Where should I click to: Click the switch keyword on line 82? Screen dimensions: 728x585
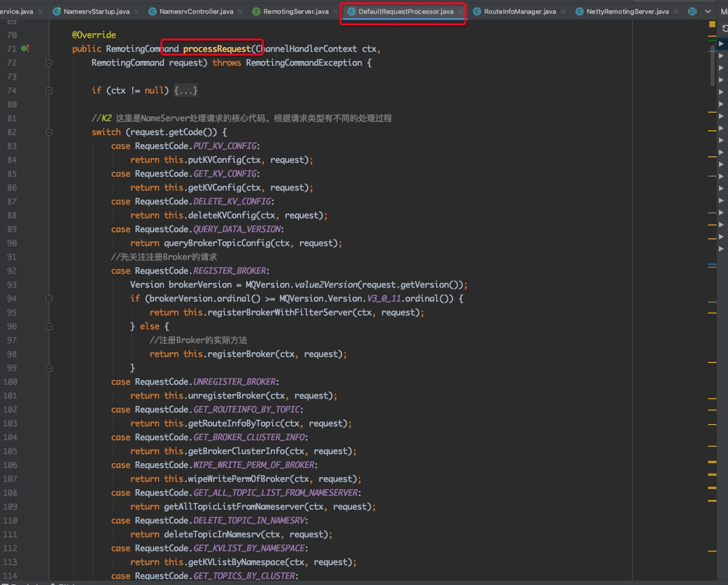106,132
